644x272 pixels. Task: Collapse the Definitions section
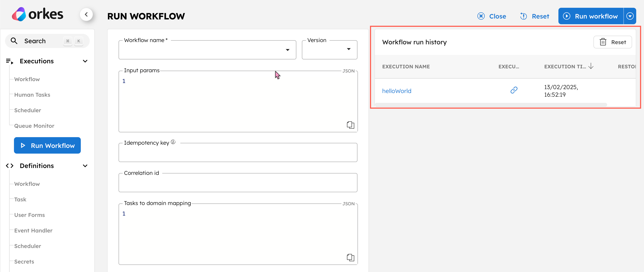[x=85, y=166]
